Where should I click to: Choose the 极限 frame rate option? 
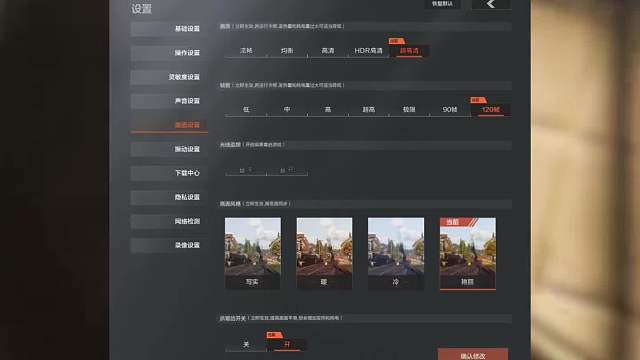coord(409,109)
